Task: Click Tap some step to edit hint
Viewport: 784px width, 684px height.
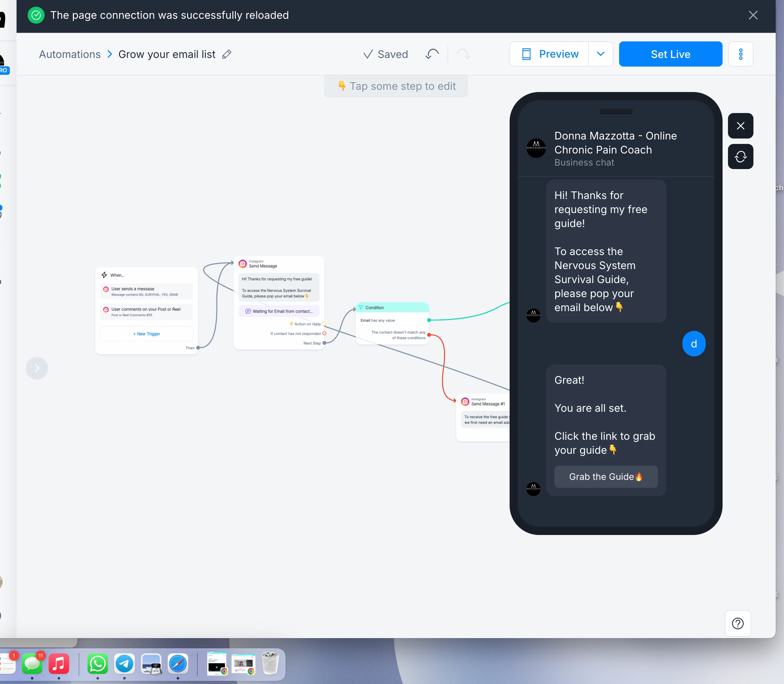Action: (x=396, y=86)
